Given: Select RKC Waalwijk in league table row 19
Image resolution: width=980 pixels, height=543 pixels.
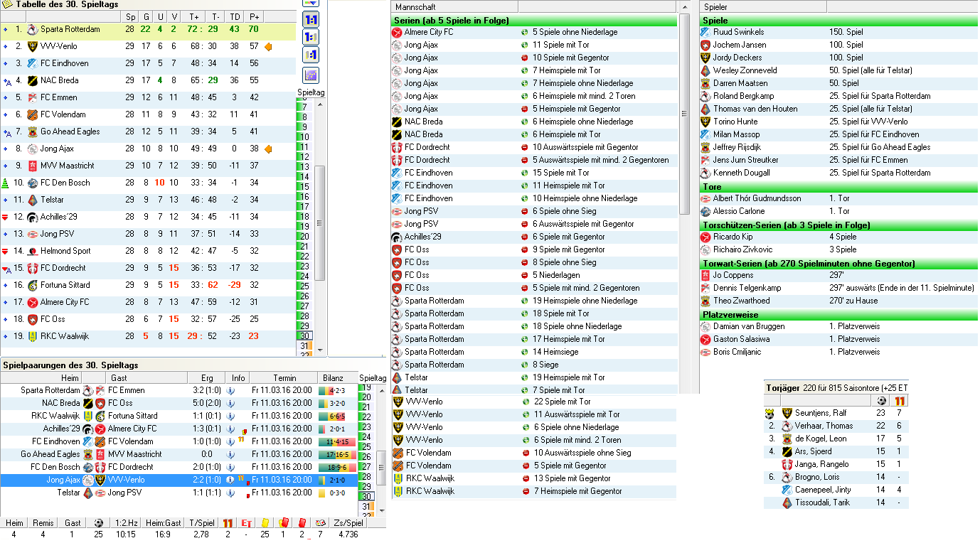Looking at the screenshot, I should pyautogui.click(x=148, y=336).
